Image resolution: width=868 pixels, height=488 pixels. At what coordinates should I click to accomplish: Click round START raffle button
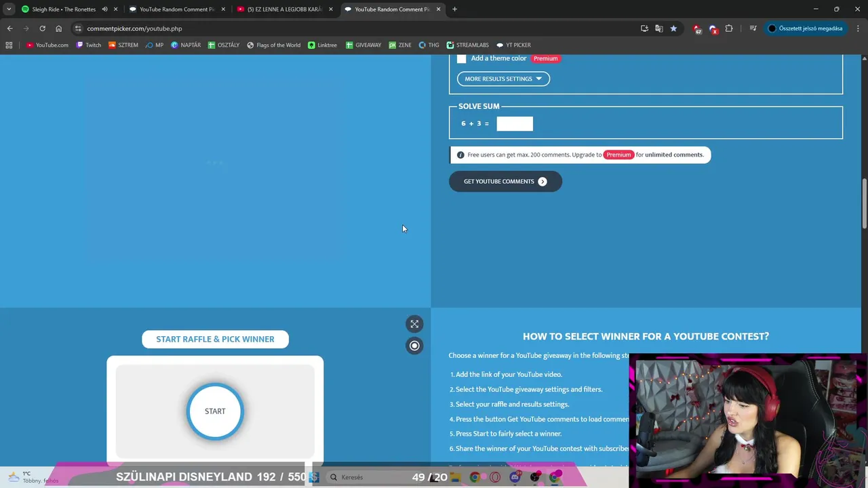click(215, 411)
